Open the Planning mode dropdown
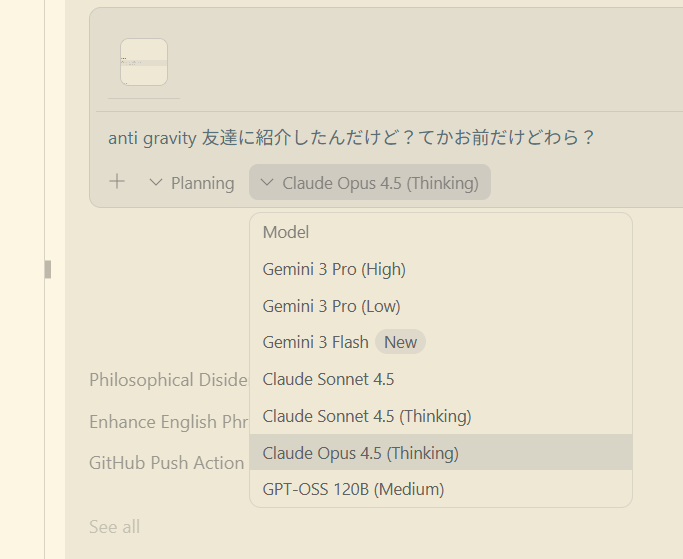Viewport: 683px width, 559px height. click(192, 183)
